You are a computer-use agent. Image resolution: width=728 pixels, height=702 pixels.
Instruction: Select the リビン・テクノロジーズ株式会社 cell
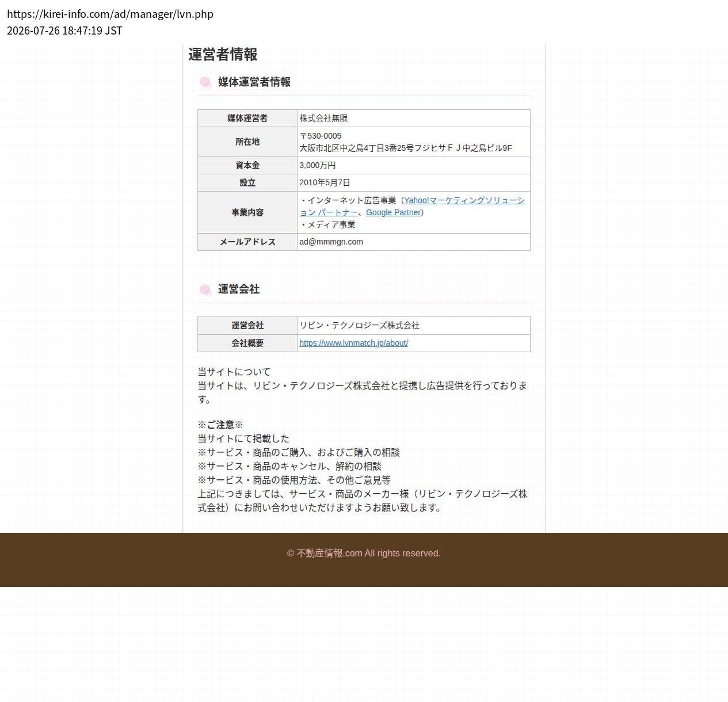(414, 325)
